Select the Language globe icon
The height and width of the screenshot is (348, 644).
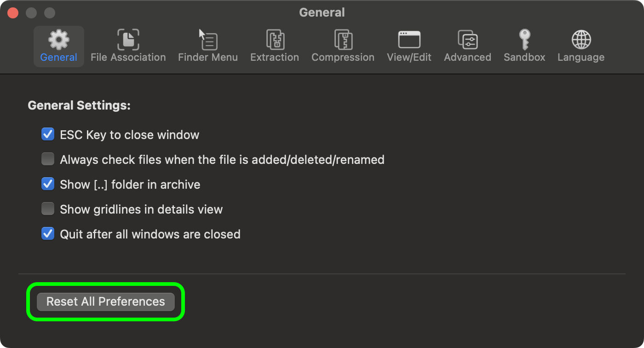point(581,40)
